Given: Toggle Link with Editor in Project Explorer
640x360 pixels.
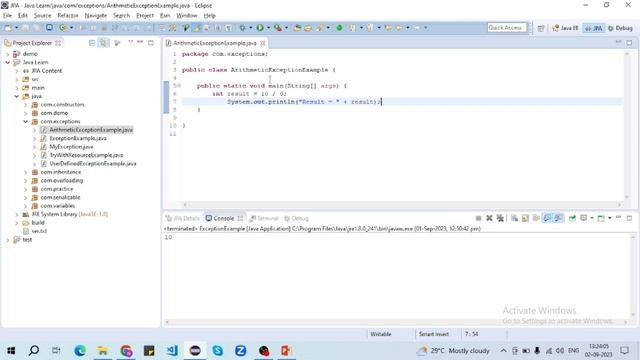Looking at the screenshot, I should pos(104,43).
